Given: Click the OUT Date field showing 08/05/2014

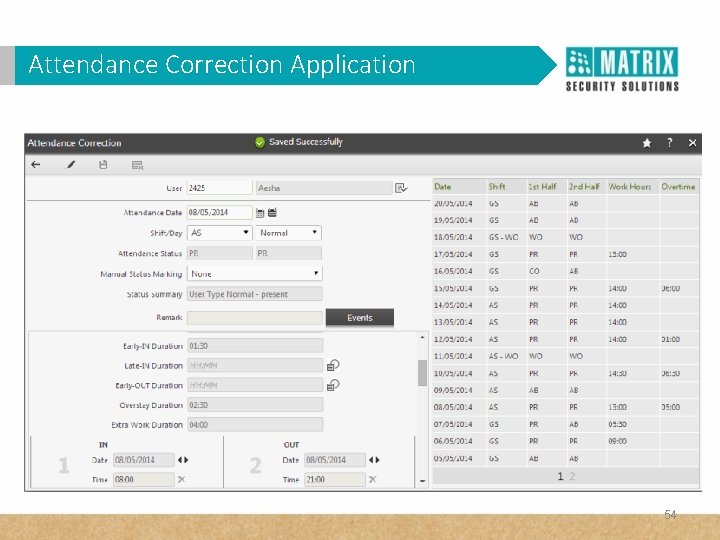Looking at the screenshot, I should click(335, 460).
